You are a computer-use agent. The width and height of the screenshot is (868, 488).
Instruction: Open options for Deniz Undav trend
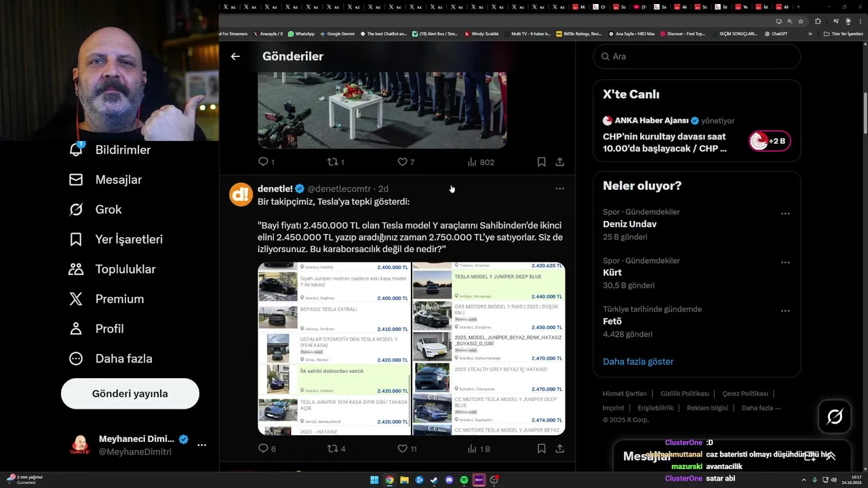[x=785, y=213]
